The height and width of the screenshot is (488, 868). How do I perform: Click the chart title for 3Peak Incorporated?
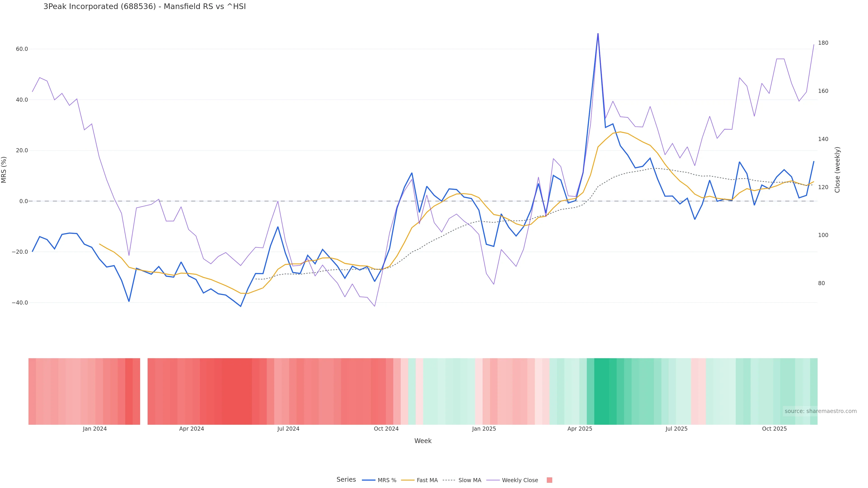click(x=145, y=6)
